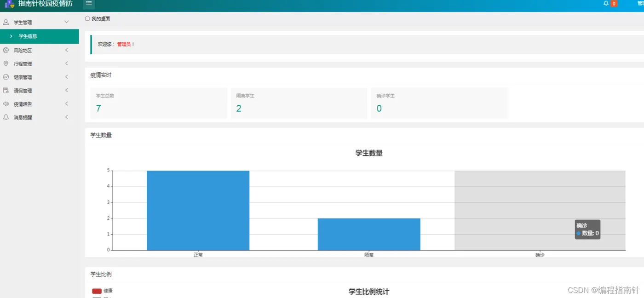Click the 正常 axis label
The image size is (644, 298).
198,255
